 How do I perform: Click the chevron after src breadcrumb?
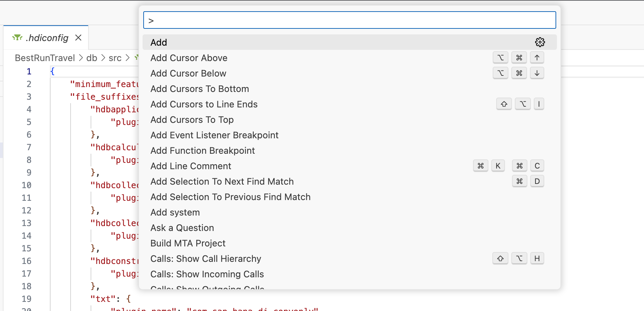[127, 58]
